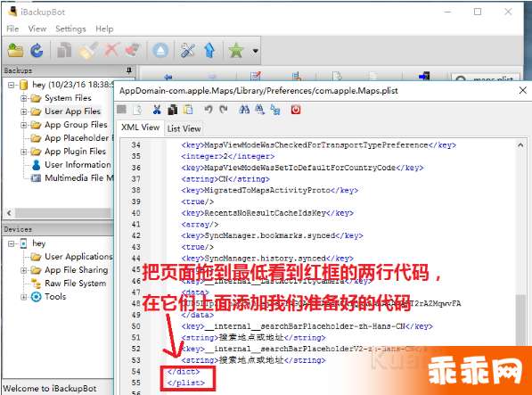Click the grayed duplicate backup toolbar icon

[64, 51]
